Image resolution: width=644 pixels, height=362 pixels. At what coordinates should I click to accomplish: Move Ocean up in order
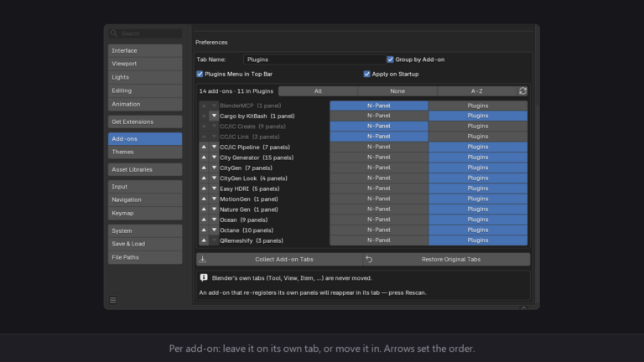tap(204, 220)
